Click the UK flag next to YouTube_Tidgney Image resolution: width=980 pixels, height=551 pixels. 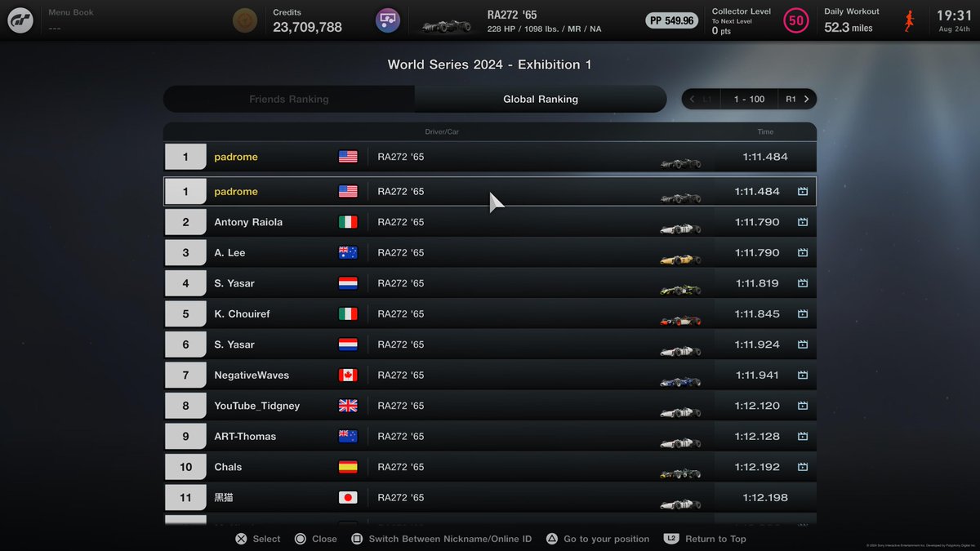click(x=348, y=406)
